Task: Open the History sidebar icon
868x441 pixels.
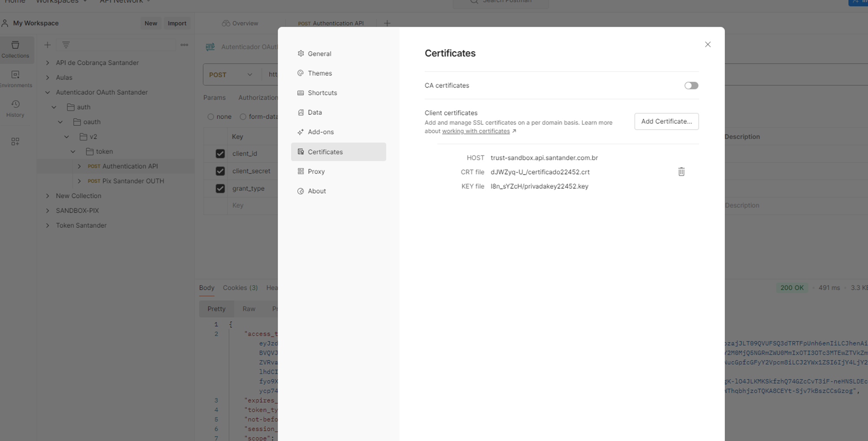Action: click(x=15, y=108)
